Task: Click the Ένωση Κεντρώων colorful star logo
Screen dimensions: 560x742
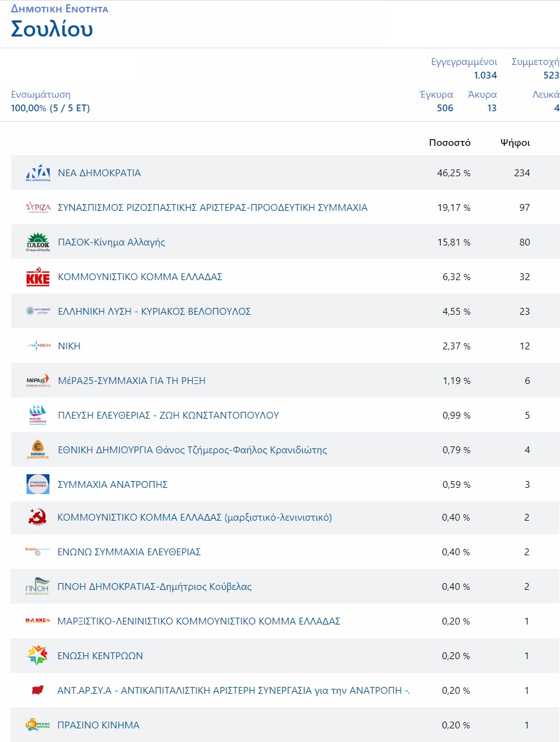Action: point(38,655)
